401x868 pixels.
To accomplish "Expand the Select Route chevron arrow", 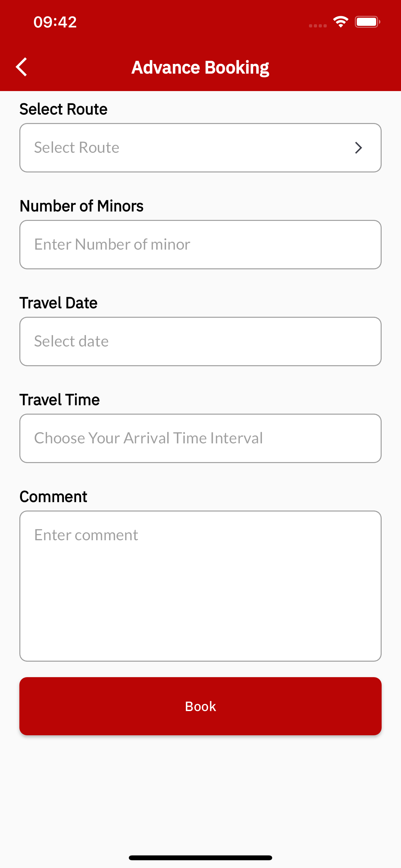I will click(x=358, y=148).
